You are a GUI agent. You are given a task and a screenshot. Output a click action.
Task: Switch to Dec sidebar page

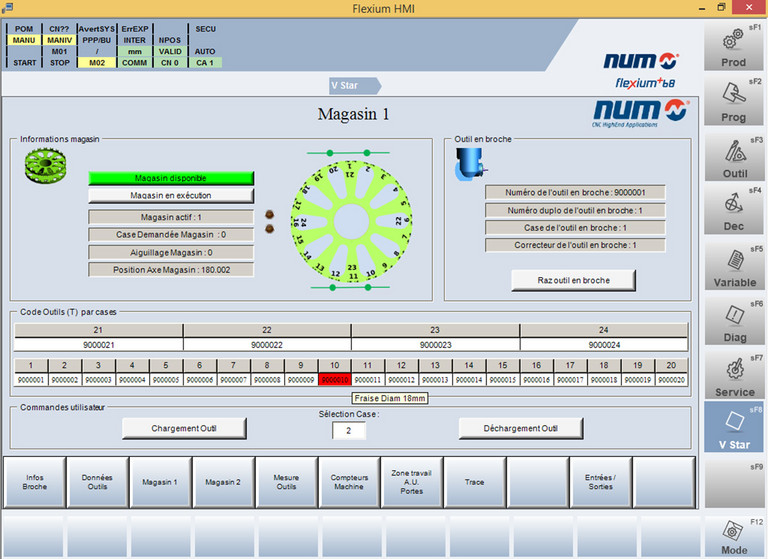pos(734,211)
